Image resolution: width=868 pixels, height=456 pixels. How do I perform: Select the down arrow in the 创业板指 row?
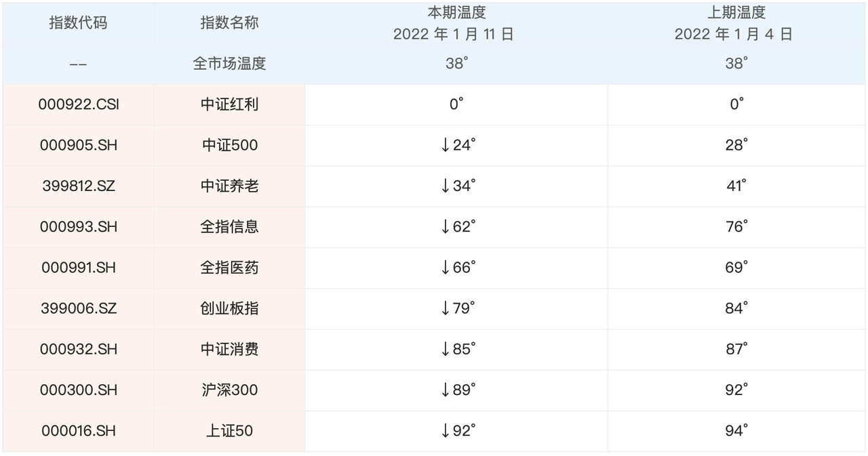(x=445, y=308)
